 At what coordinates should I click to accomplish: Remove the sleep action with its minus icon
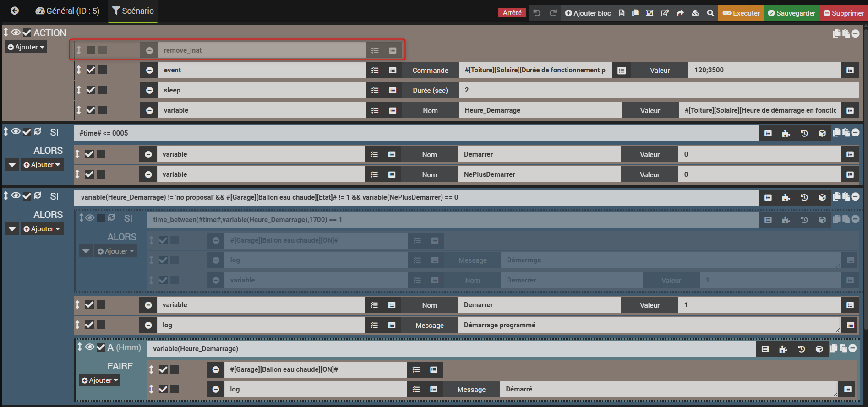click(x=149, y=90)
